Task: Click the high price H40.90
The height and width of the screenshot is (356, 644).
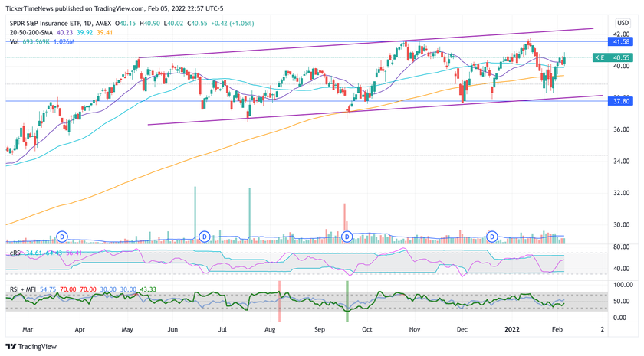Action: click(150, 24)
